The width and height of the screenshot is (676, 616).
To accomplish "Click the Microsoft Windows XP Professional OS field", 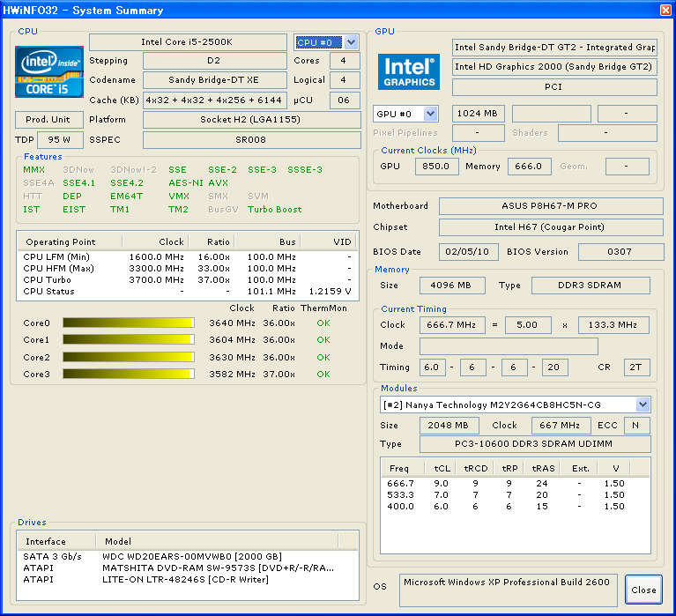I will click(x=508, y=590).
